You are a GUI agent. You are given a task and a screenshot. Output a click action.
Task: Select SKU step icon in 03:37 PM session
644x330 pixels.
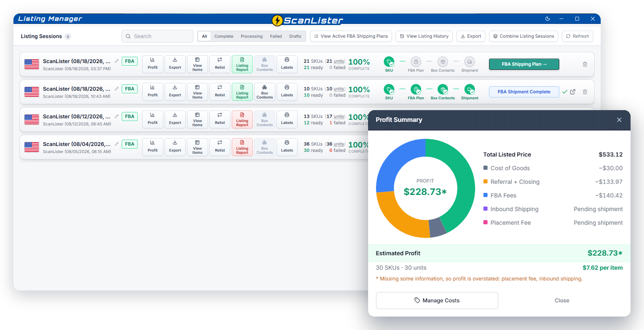point(389,62)
